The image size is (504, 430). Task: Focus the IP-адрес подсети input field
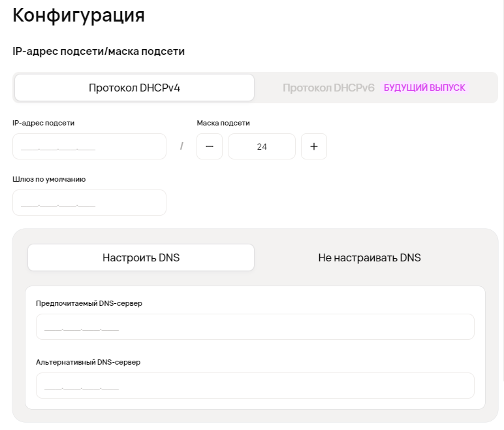(x=89, y=146)
